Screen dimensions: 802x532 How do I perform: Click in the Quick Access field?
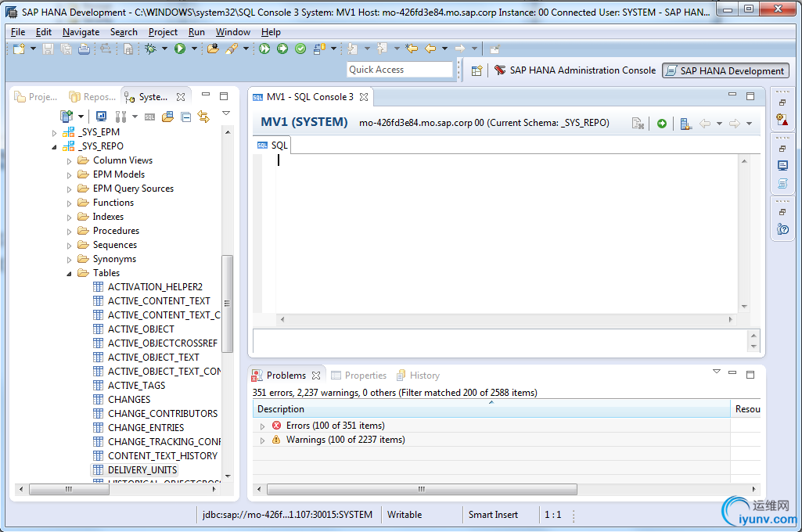click(400, 70)
